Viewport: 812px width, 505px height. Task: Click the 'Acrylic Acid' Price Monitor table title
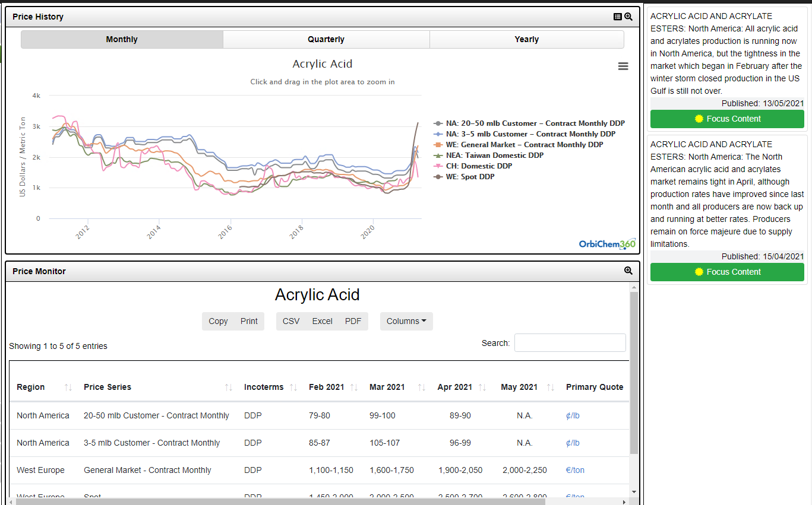click(317, 295)
